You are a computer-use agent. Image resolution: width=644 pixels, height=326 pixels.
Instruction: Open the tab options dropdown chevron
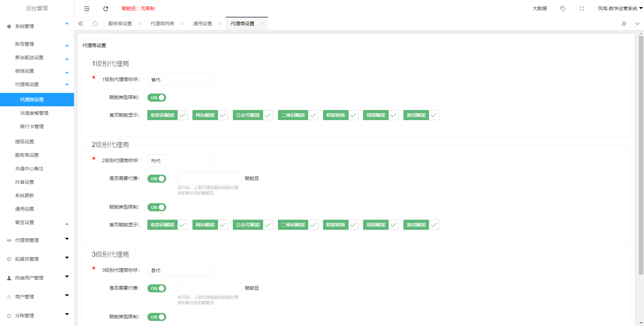(x=637, y=24)
